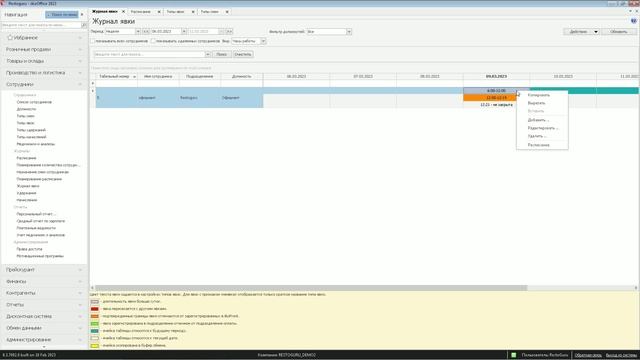Open the Вид dropdown showing Часы работы

[x=263, y=41]
